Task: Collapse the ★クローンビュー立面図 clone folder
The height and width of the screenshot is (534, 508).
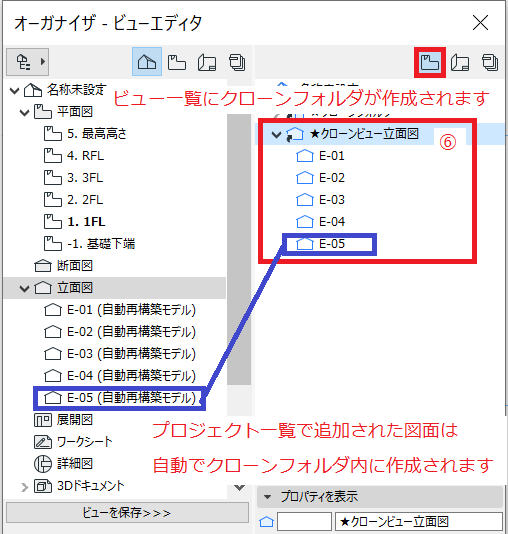Action: pos(276,135)
